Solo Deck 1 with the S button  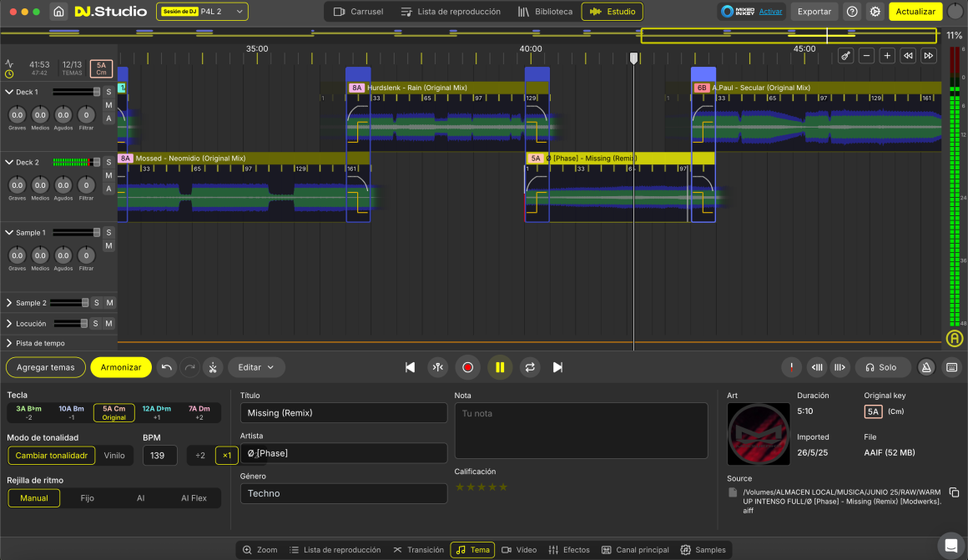[x=108, y=92]
